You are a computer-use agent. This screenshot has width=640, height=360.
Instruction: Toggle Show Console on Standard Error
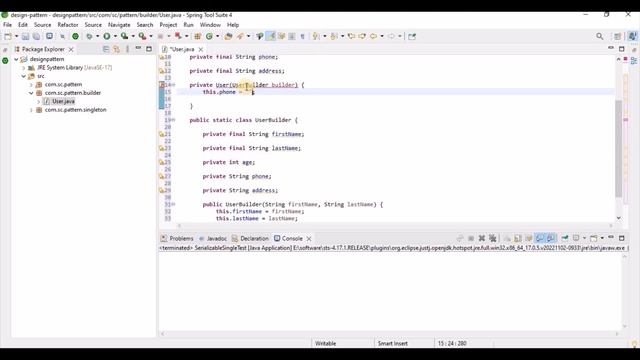point(551,238)
